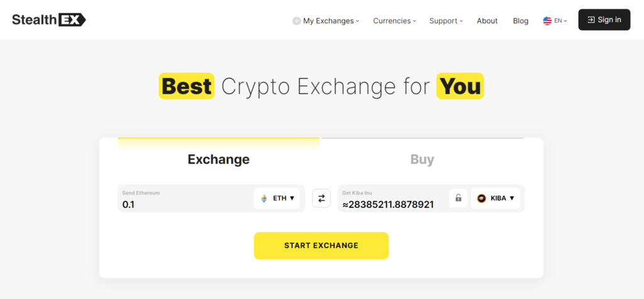
Task: Expand the Support menu
Action: tap(446, 21)
